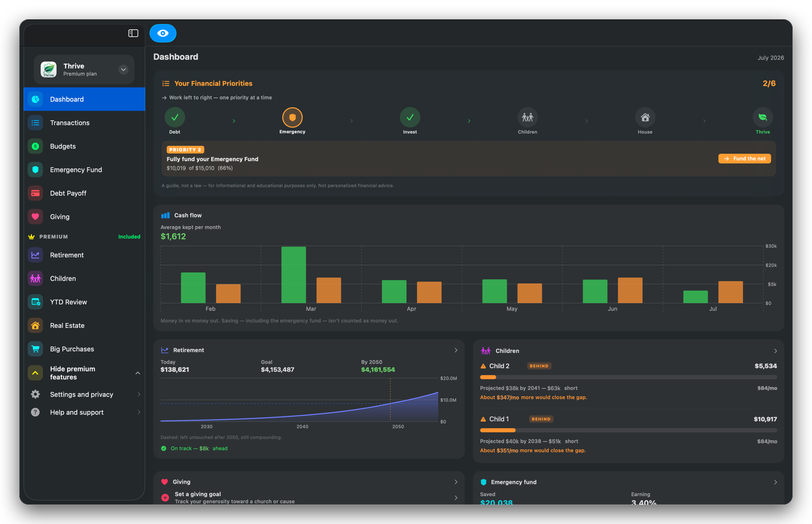The width and height of the screenshot is (812, 524).
Task: Click the March green income bar
Action: [294, 275]
